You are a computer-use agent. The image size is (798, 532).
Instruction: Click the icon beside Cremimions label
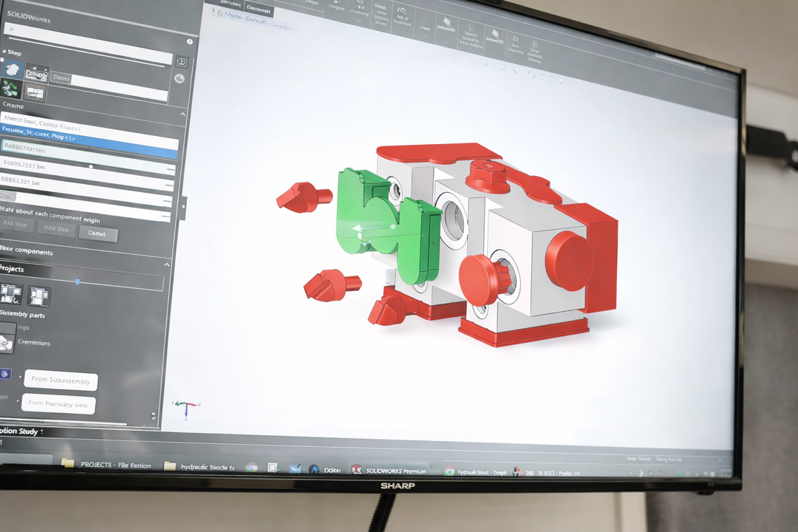[x=6, y=343]
